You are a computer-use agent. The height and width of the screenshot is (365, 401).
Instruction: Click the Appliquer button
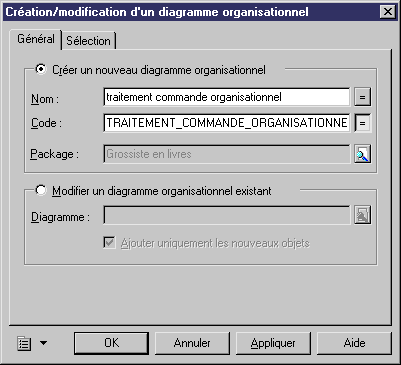click(x=273, y=343)
